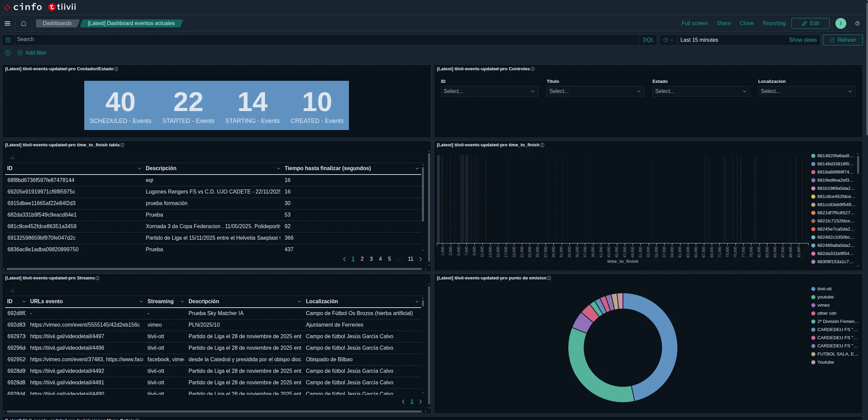Click the user avatar icon

click(x=840, y=23)
